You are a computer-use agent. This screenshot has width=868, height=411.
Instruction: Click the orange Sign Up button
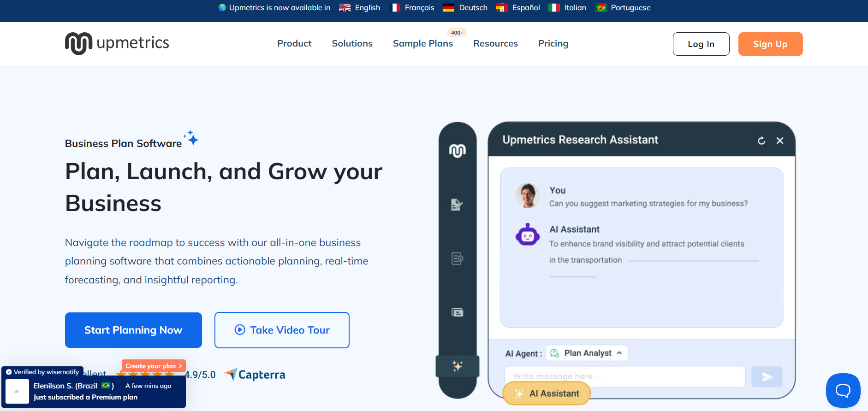[770, 44]
